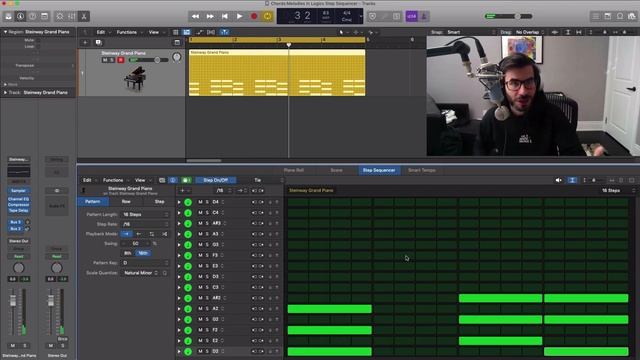Toggle the Inspector button in control bar
Viewport: 640px width, 360px height.
click(x=20, y=16)
